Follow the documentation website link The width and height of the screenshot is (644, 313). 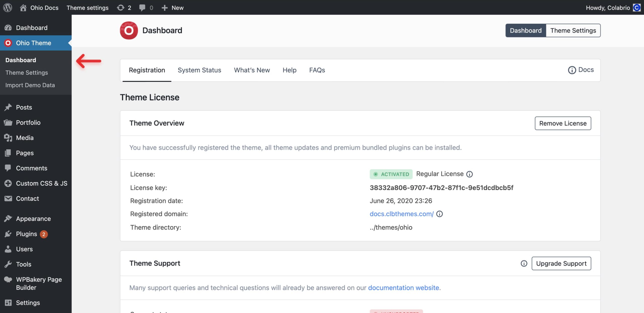404,288
